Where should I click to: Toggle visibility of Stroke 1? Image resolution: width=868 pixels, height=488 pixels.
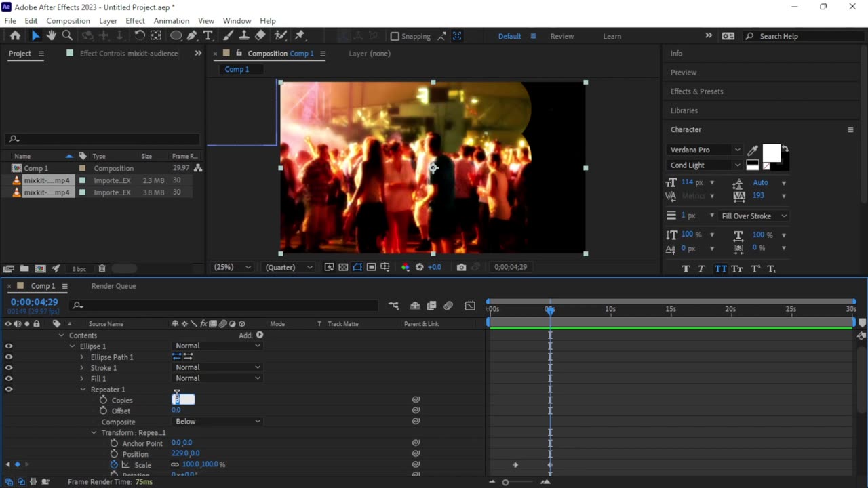[x=9, y=367]
